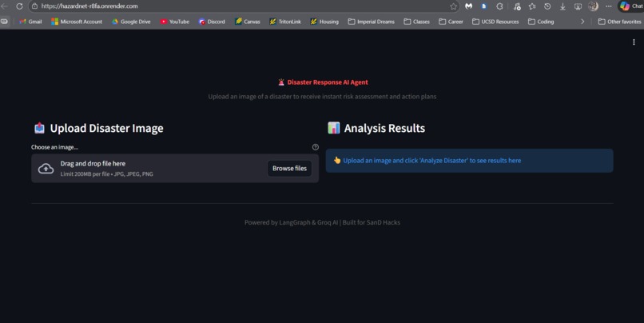
Task: Open the Streamlit three-dot app menu
Action: pos(634,42)
